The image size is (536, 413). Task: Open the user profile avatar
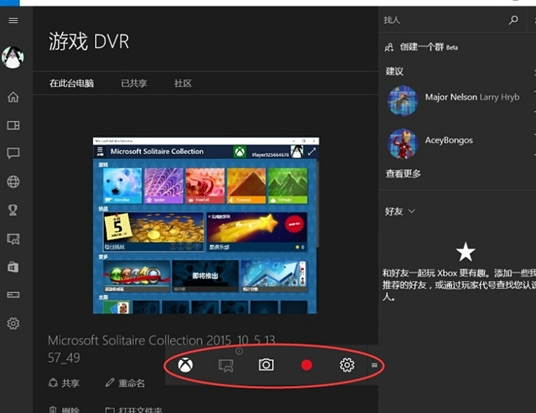point(13,57)
